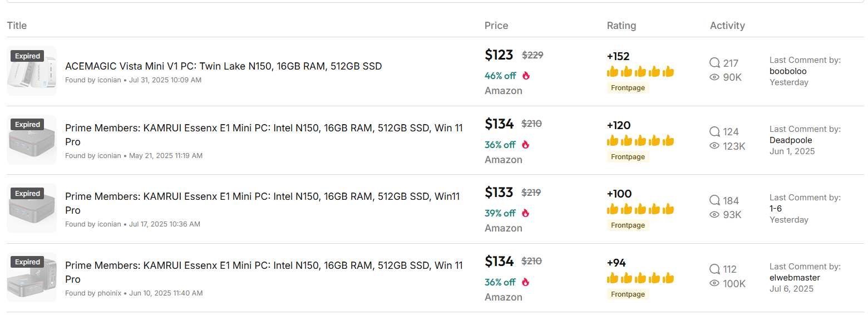Image resolution: width=868 pixels, height=315 pixels.
Task: Click the fire icon beside 39% off
Action: click(526, 213)
